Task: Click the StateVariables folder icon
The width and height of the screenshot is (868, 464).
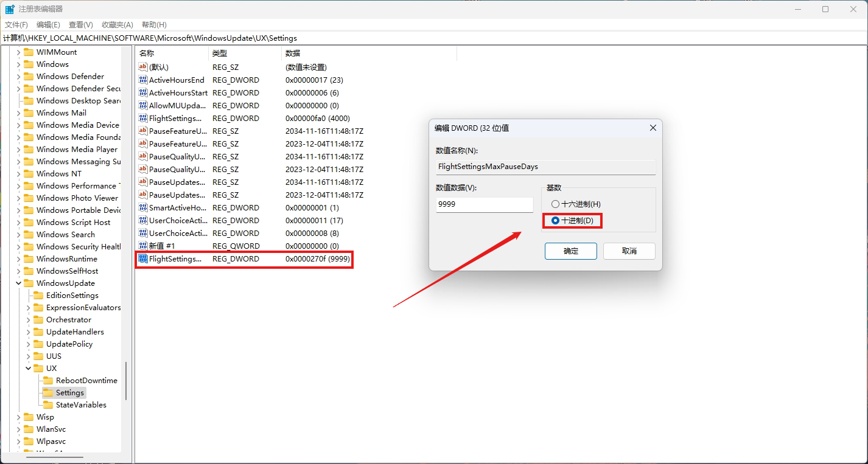Action: point(48,405)
